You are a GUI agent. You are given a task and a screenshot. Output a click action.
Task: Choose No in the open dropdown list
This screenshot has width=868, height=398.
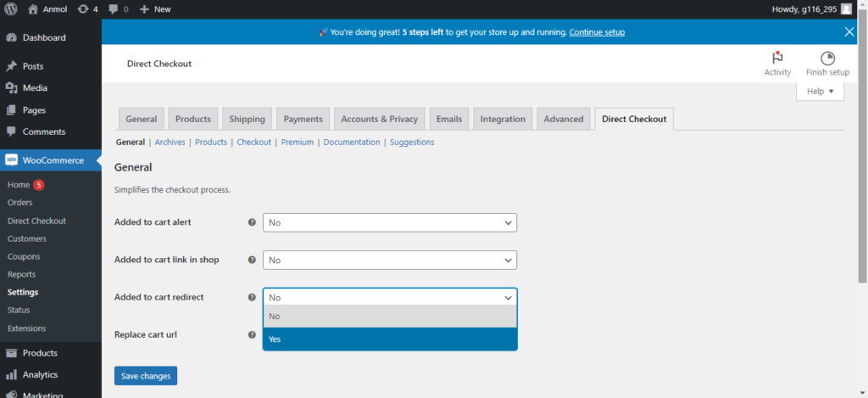390,316
